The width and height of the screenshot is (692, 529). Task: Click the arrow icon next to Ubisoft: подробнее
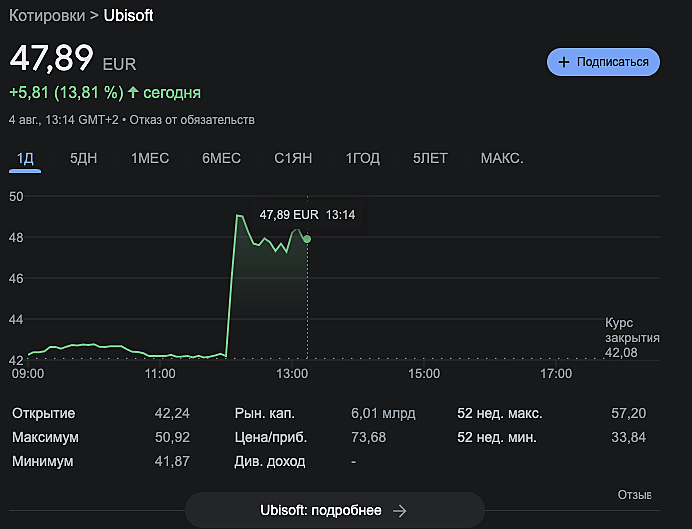[x=400, y=511]
